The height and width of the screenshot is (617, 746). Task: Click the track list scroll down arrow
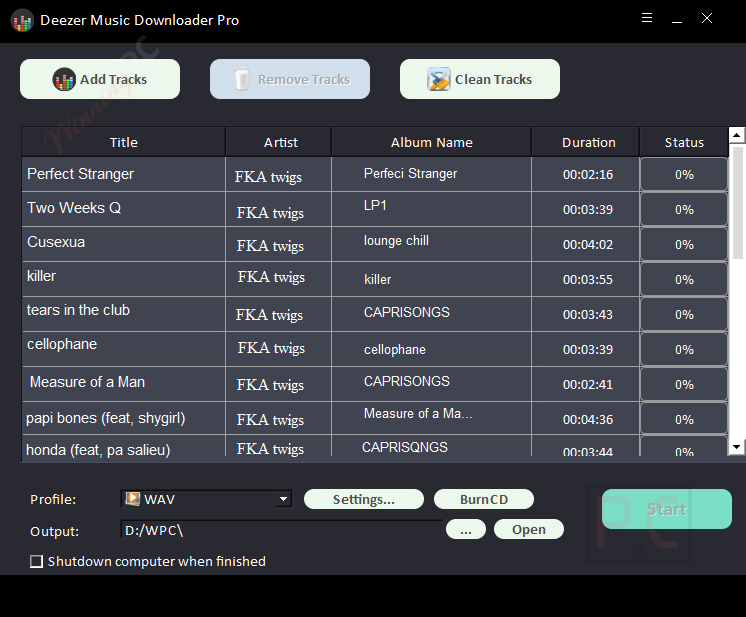736,447
